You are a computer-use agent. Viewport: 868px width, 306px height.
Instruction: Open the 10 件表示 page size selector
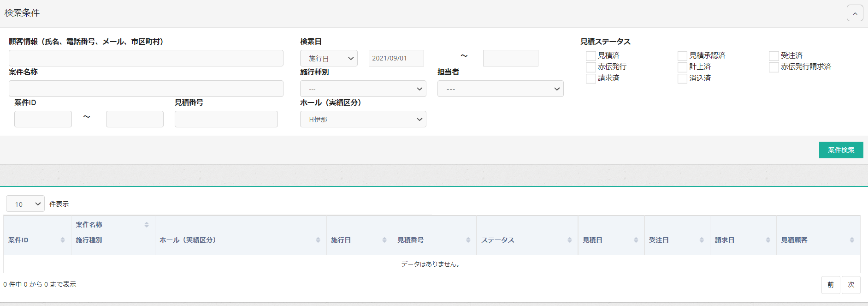[25, 204]
